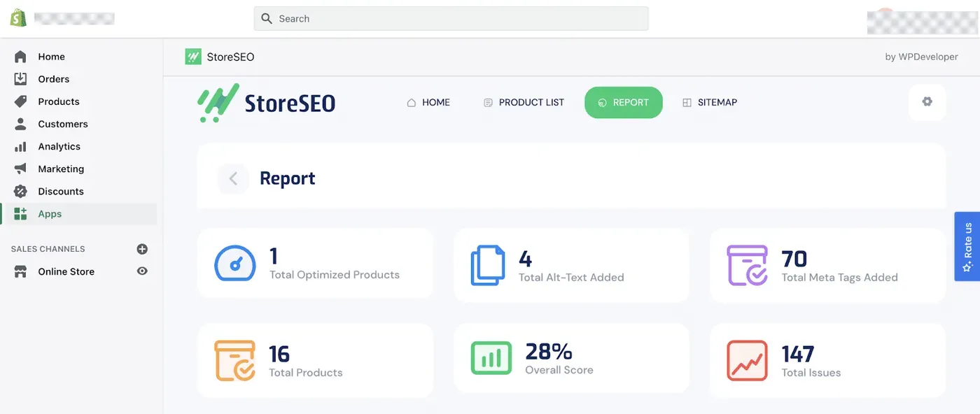
Task: Click the 70 meta tags value
Action: click(794, 259)
